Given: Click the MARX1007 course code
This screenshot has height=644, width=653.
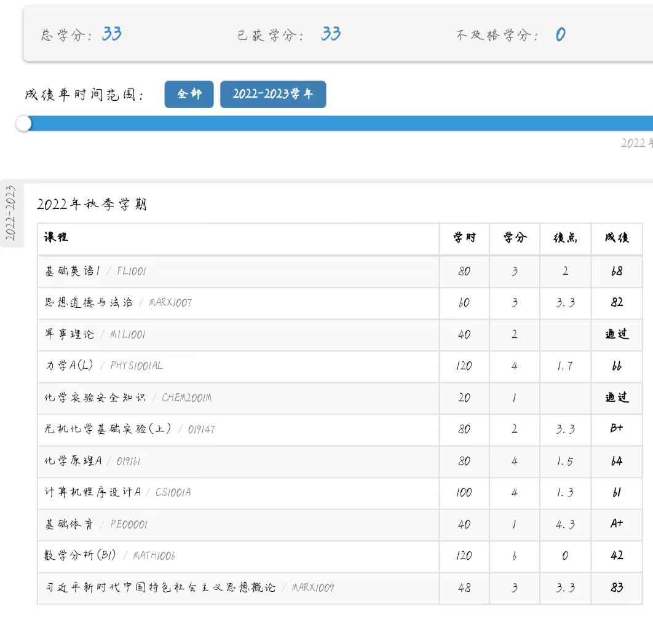Looking at the screenshot, I should coord(170,303).
